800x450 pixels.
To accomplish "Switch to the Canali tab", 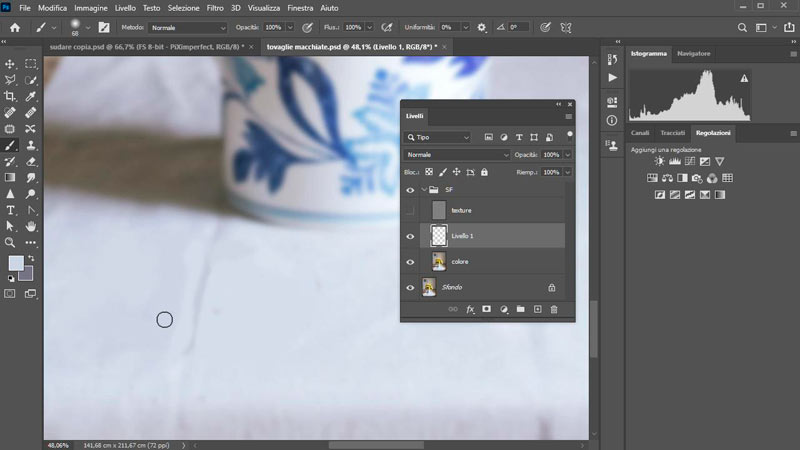I will pos(640,133).
